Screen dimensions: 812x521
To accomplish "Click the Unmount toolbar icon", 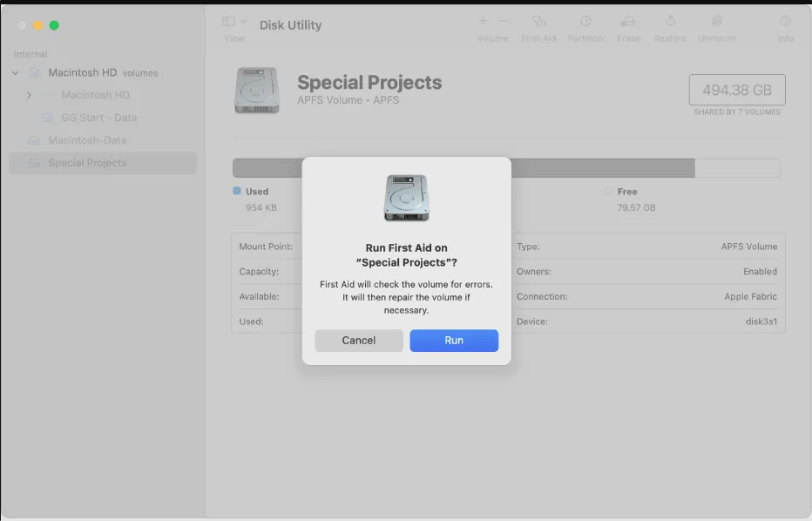I will (x=717, y=21).
